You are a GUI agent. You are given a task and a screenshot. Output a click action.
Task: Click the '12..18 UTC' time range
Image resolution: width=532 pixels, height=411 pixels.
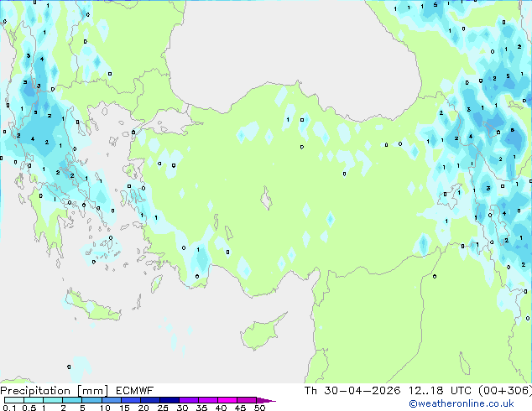440,391
